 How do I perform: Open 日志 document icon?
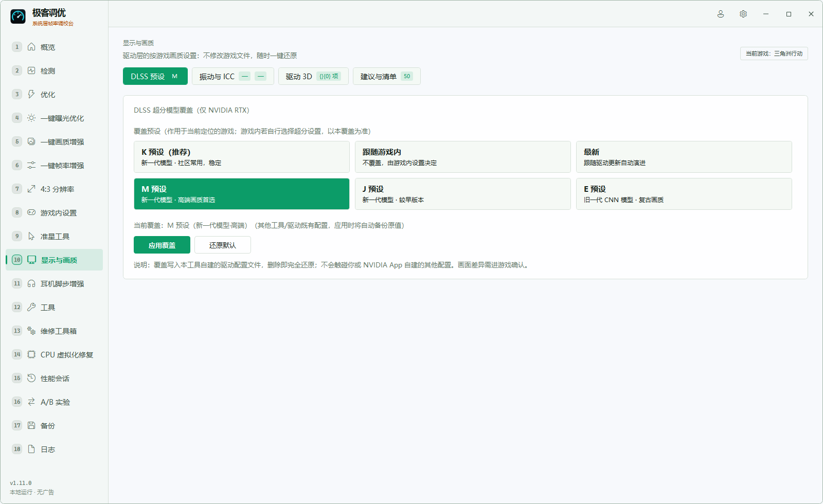pyautogui.click(x=31, y=449)
